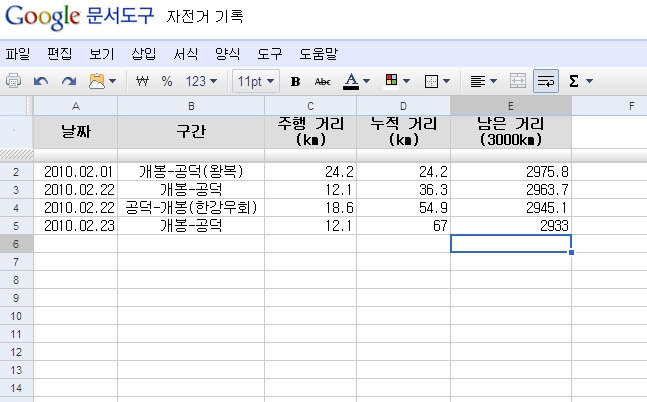Open the 서식 menu
Viewport: 647px width, 402px height.
pos(186,54)
